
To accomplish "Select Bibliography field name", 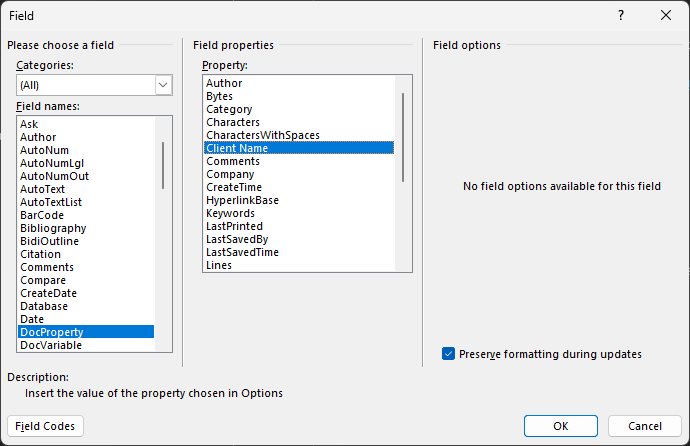I will [x=86, y=228].
